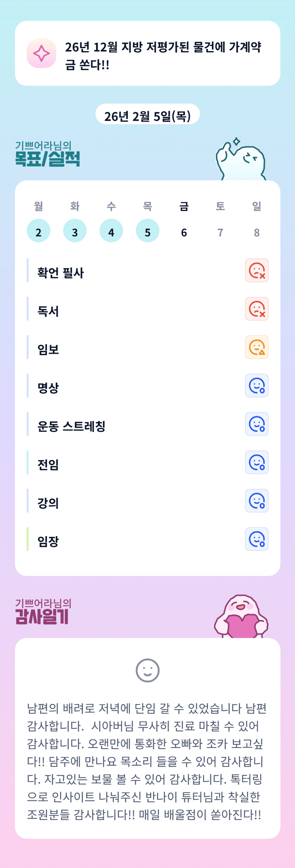Click the gratitude diary entry text
The height and width of the screenshot is (868, 295).
(x=147, y=761)
